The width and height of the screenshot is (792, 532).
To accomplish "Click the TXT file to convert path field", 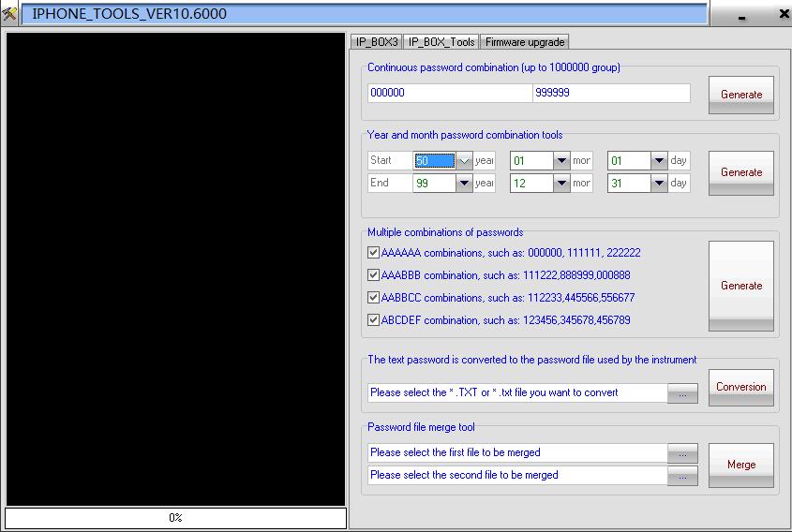I will pyautogui.click(x=517, y=392).
